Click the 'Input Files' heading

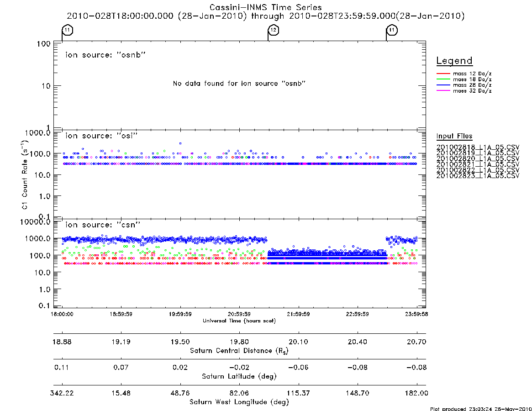454,136
